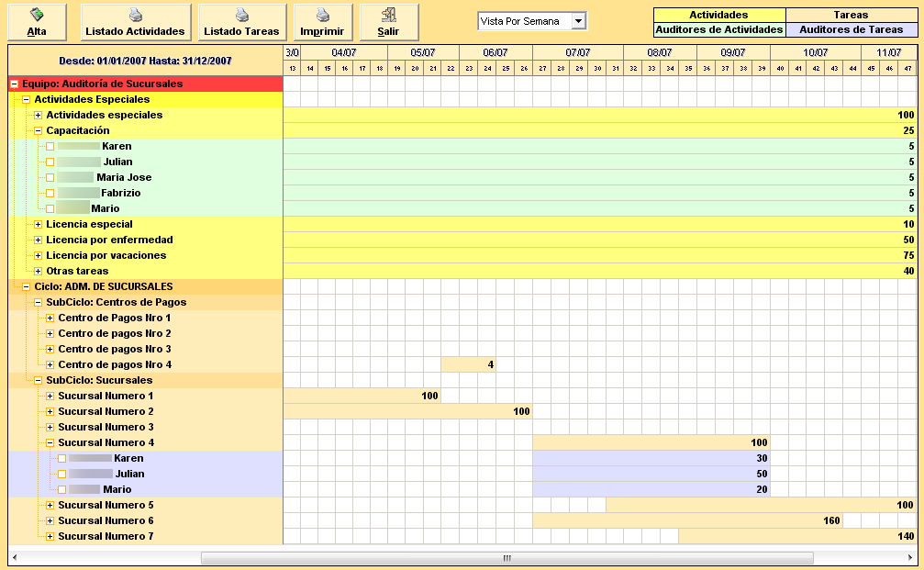Click the Sucursal Numero 2 timeline bar

click(407, 411)
